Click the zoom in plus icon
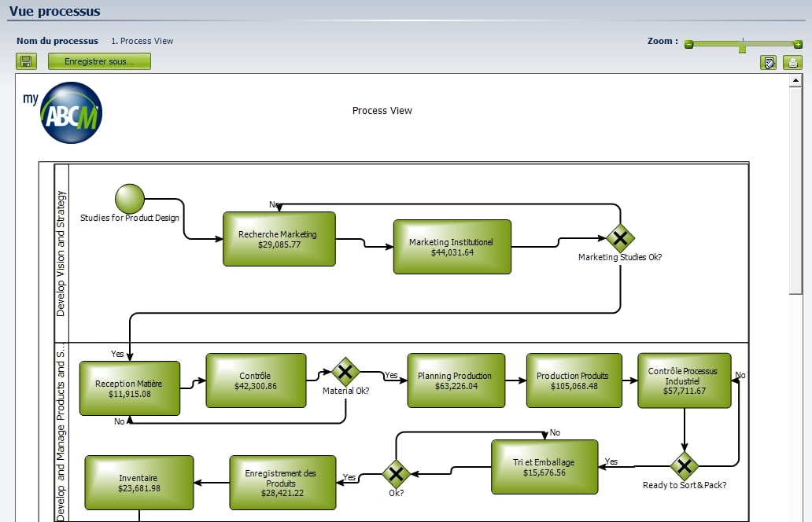This screenshot has height=522, width=812. [x=798, y=45]
